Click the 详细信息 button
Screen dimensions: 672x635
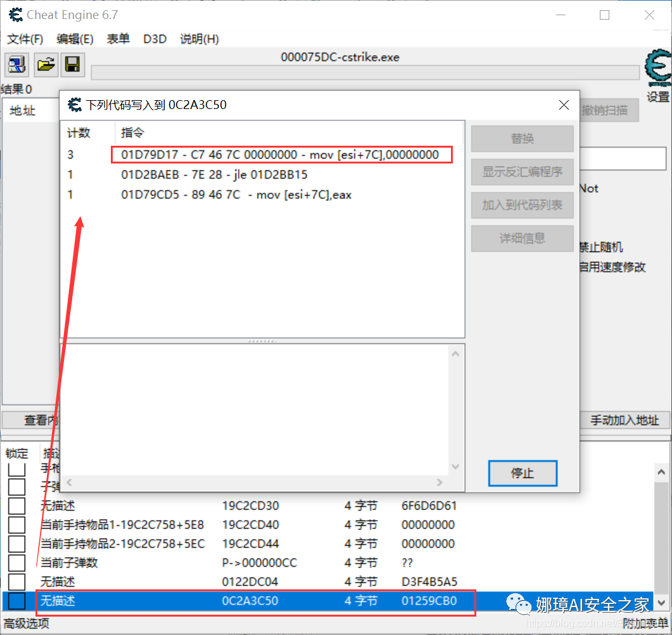[522, 238]
